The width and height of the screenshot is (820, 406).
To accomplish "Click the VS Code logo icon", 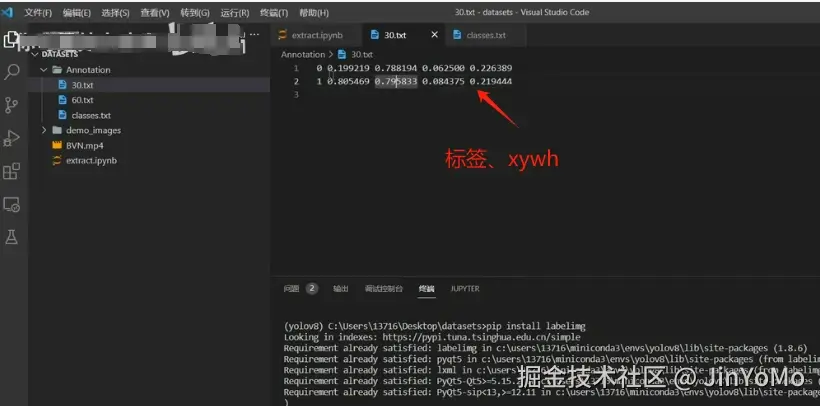I will tap(7, 12).
